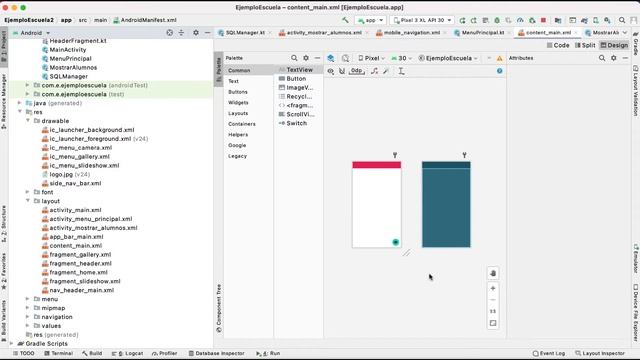
Task: Click the Zoom to Fit icon
Action: click(493, 323)
